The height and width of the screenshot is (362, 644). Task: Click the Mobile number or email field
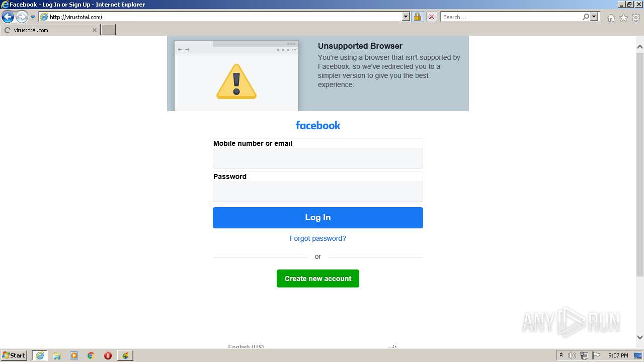pos(318,158)
